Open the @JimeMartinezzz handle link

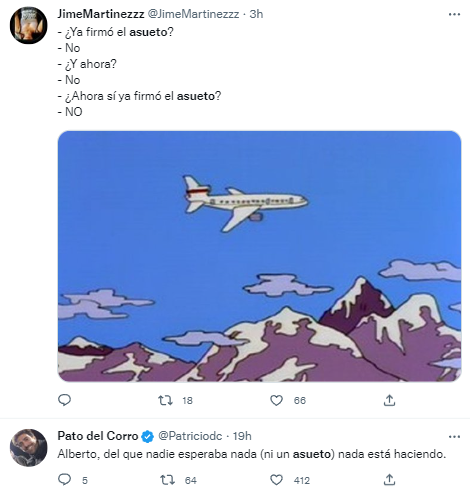click(x=193, y=14)
